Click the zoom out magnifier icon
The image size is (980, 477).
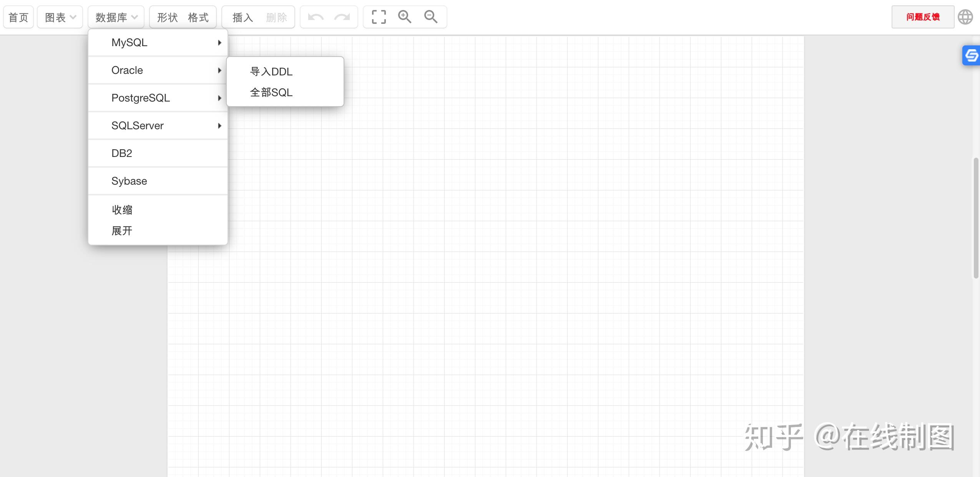(x=430, y=17)
